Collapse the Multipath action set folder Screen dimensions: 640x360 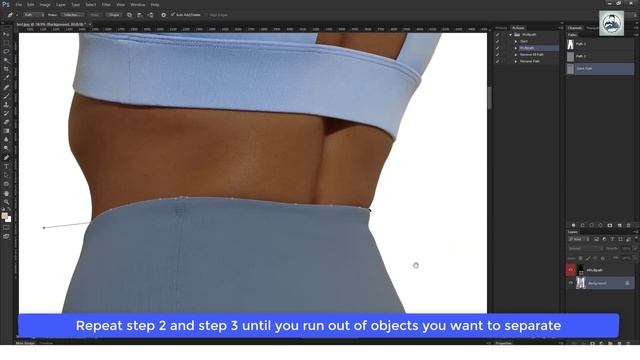[x=510, y=35]
